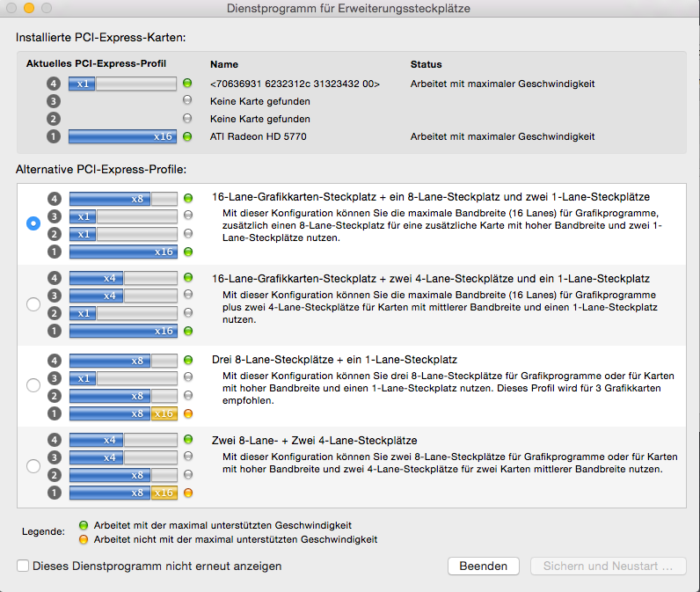Click the yellow x16 segment in the 'Drei 8-Lane' profile
The width and height of the screenshot is (700, 592).
(164, 413)
